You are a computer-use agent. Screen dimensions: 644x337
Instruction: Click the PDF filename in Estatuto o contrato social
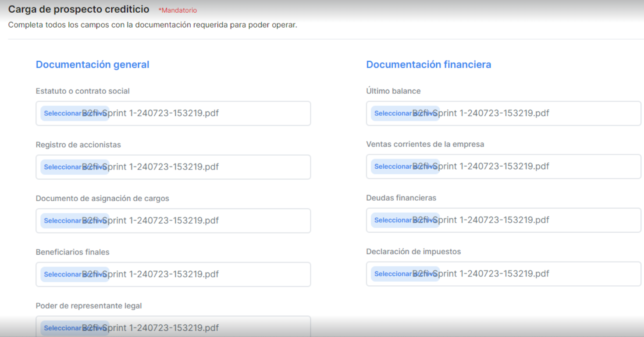[162, 114]
